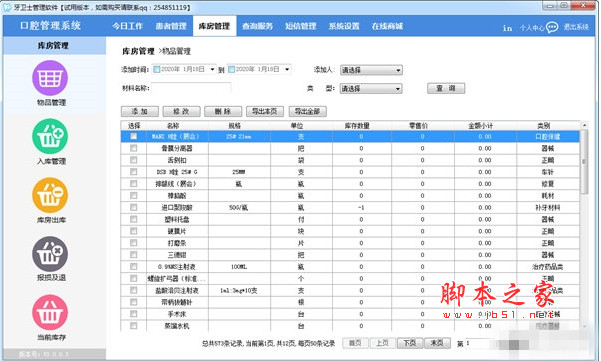Open 库房出库 orange basket icon
The height and width of the screenshot is (361, 601).
[x=50, y=195]
